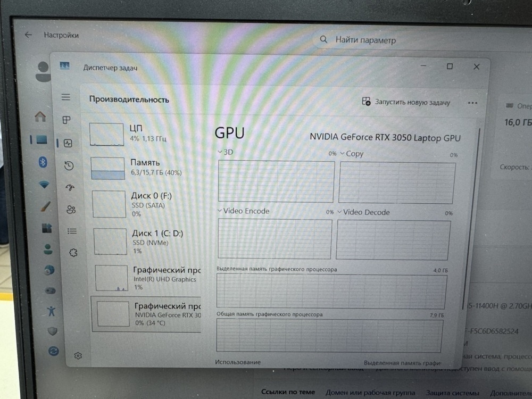Click Ссылки по теме label in Settings

[288, 392]
